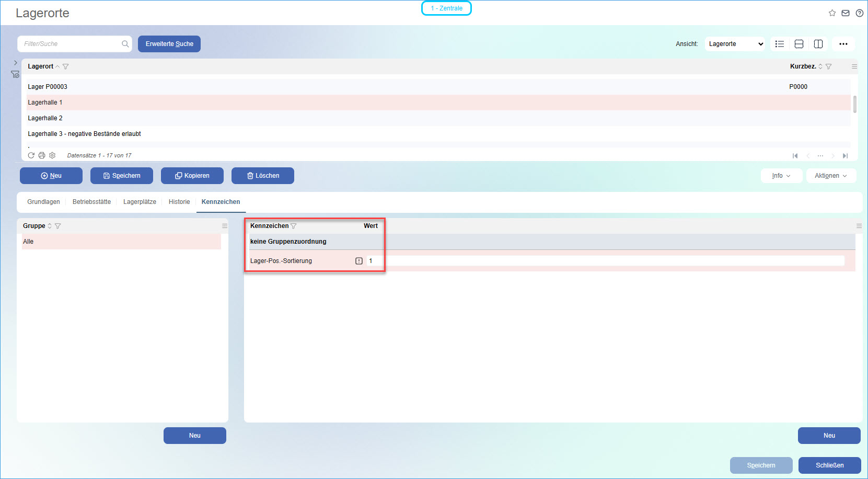Viewport: 868px width, 479px height.
Task: Switch to list view layout icon
Action: (x=780, y=44)
